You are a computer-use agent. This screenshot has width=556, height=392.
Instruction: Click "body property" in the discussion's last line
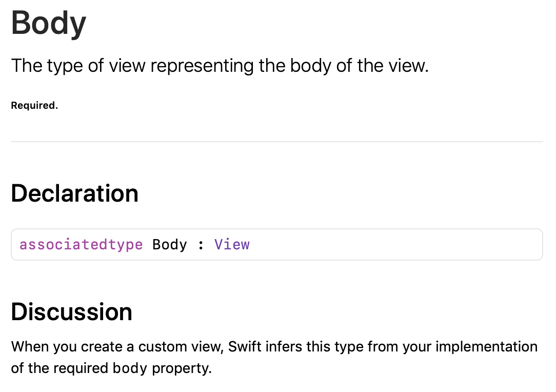[161, 369]
